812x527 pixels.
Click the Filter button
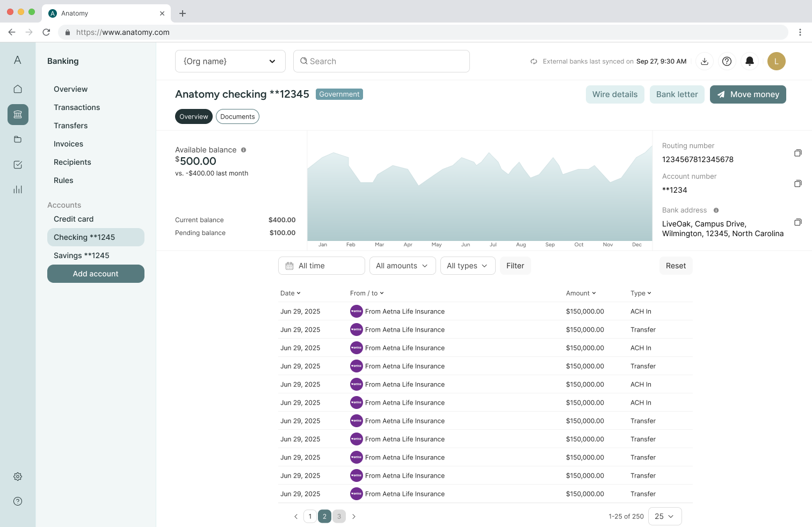pyautogui.click(x=515, y=266)
